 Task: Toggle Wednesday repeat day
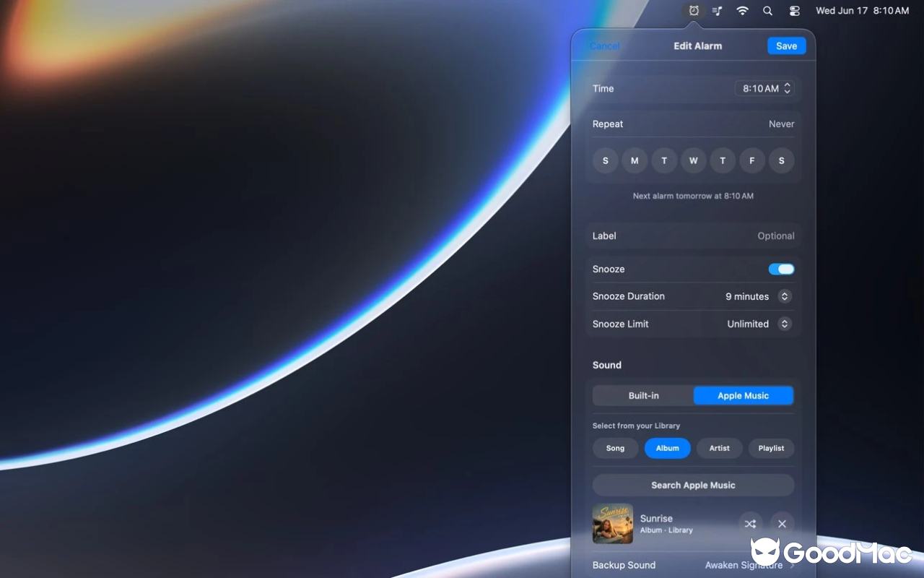[693, 160]
